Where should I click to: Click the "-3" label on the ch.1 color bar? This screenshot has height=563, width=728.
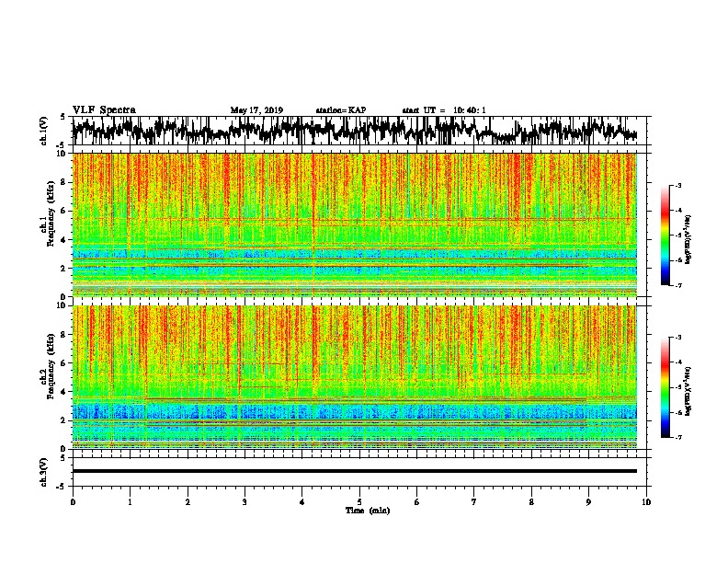(678, 186)
